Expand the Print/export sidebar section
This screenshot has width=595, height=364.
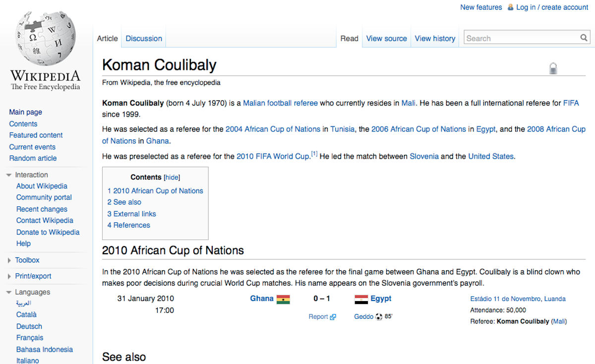(9, 277)
